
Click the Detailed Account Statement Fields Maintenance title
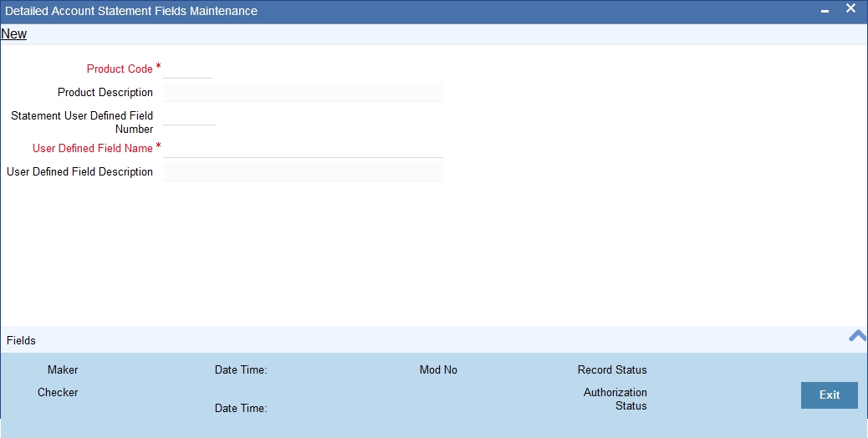click(131, 11)
